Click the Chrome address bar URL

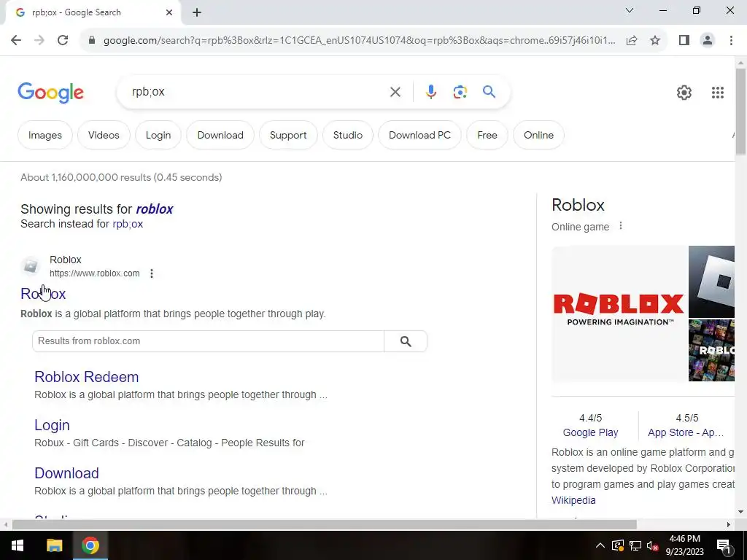click(359, 41)
